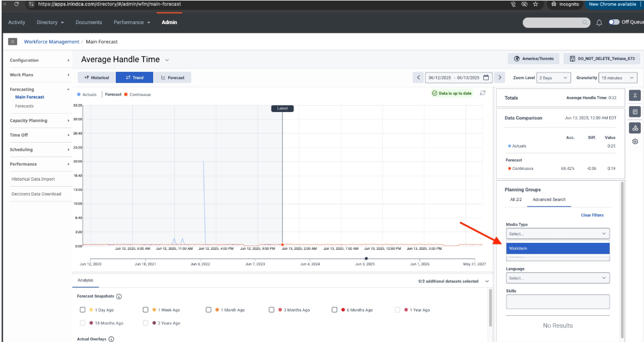Switch to Trend view
This screenshot has height=342, width=644.
click(134, 78)
